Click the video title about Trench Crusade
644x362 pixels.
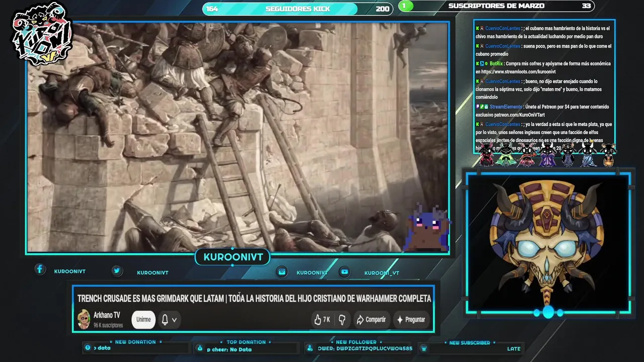(x=254, y=299)
